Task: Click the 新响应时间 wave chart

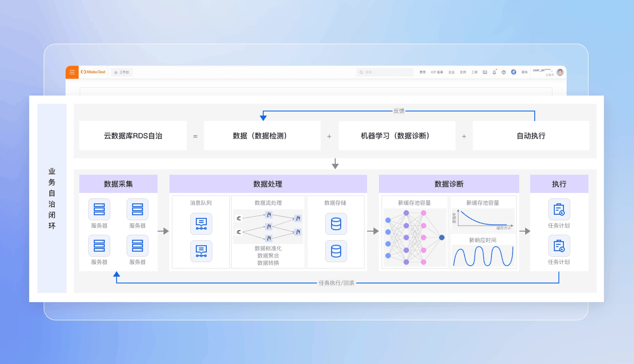Action: click(483, 256)
